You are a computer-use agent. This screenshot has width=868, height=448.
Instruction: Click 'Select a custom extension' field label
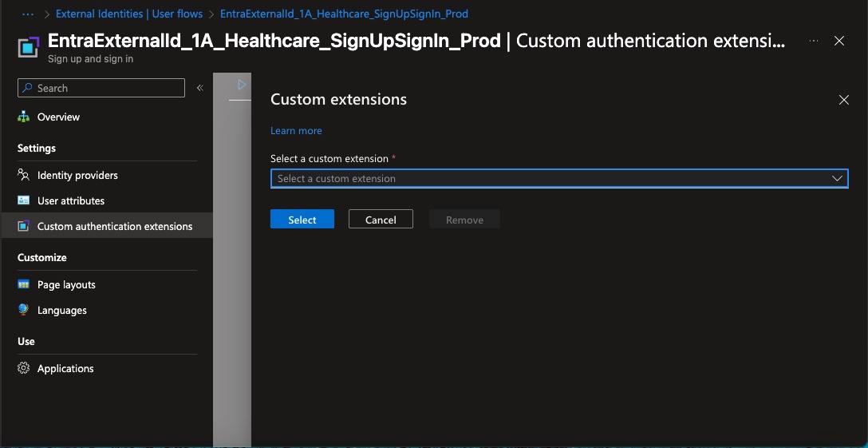click(329, 159)
